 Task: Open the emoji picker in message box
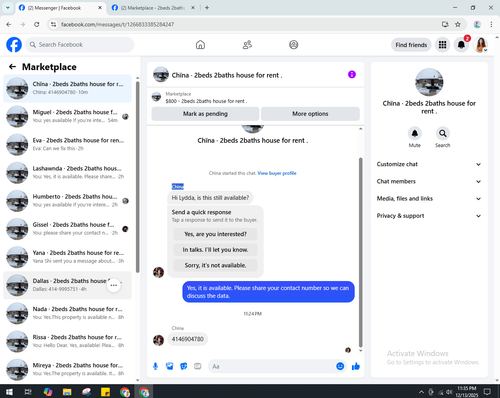click(x=340, y=366)
